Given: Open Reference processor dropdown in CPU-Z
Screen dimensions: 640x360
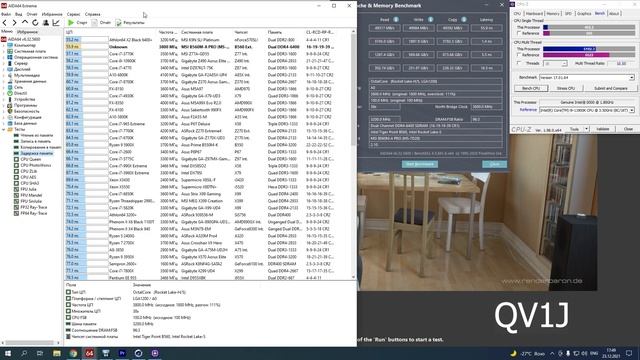Looking at the screenshot, I should 632,110.
